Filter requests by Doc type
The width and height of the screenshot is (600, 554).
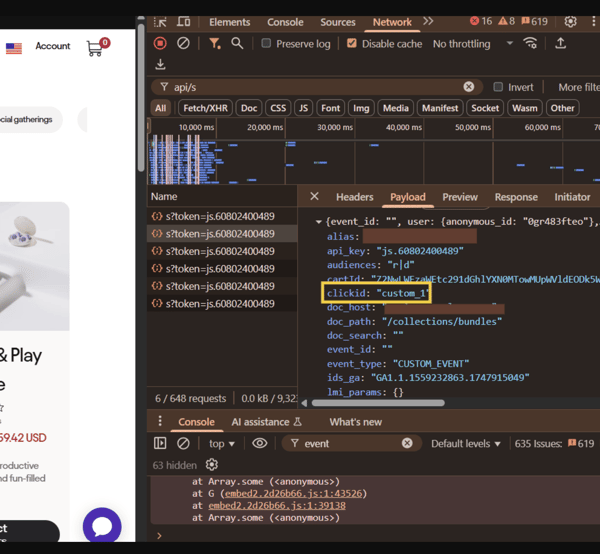249,108
